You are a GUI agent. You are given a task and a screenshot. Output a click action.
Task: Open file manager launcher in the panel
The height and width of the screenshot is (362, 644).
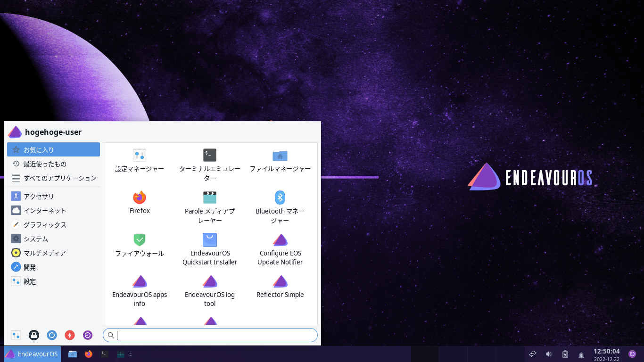pos(72,354)
